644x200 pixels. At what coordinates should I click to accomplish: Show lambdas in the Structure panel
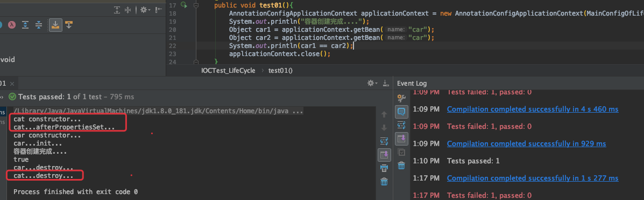coord(12,25)
